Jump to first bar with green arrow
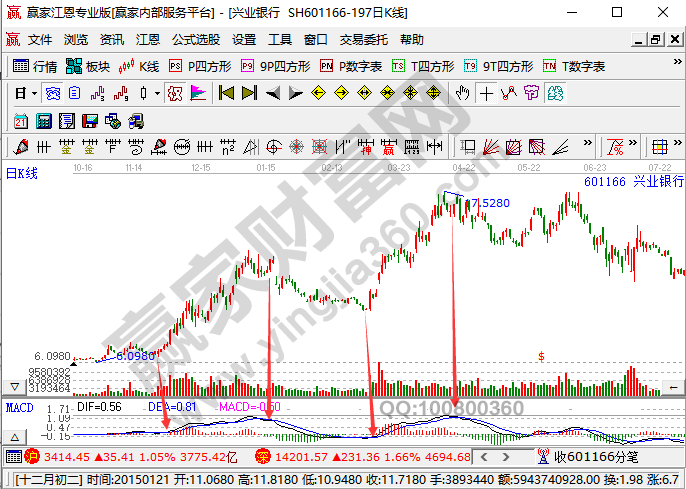This screenshot has height=489, width=686. (226, 93)
